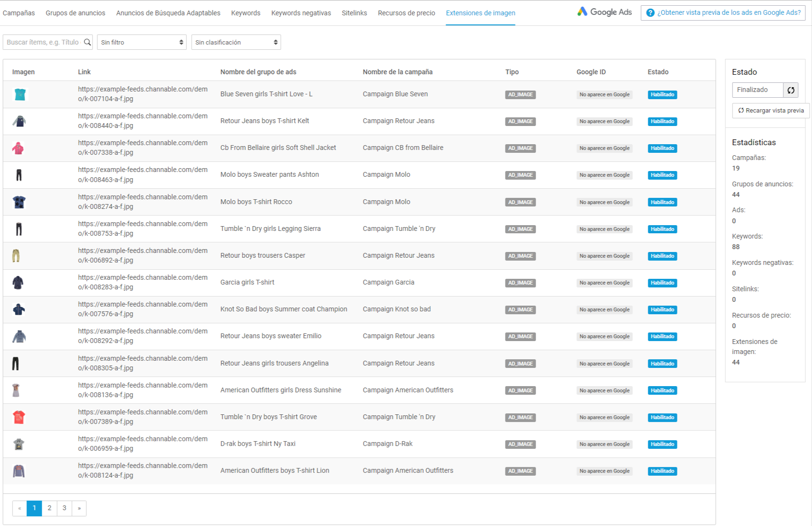Open the yellow trousers Casper thumbnail
The height and width of the screenshot is (526, 812).
(x=16, y=256)
